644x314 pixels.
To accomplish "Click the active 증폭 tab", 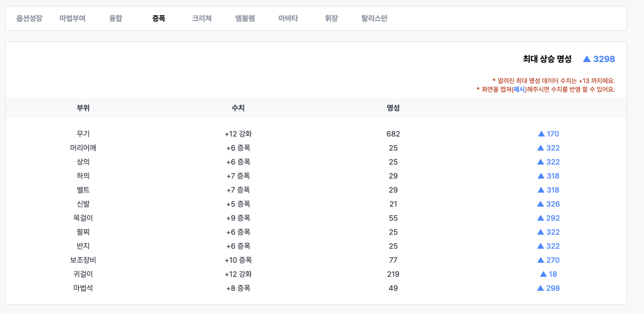I will [x=159, y=18].
